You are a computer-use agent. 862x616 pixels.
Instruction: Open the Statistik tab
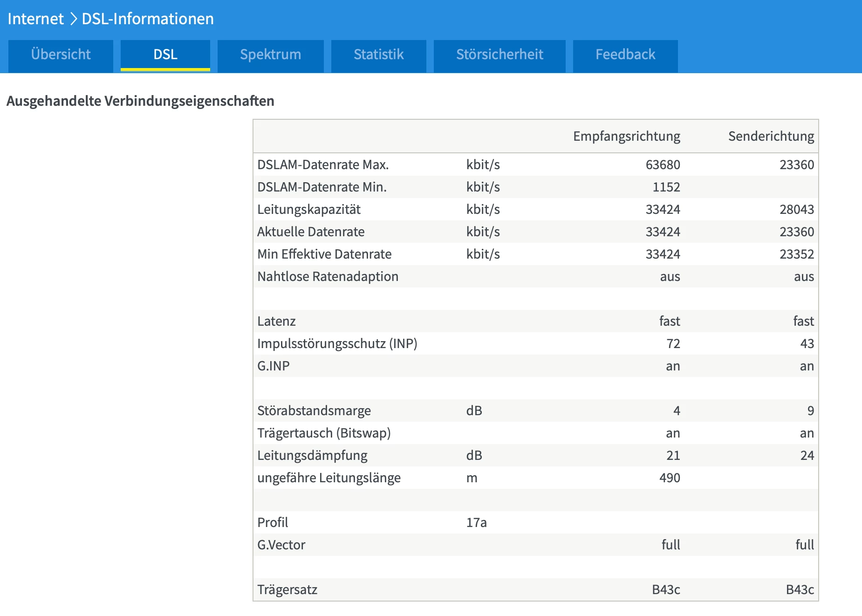pos(378,55)
